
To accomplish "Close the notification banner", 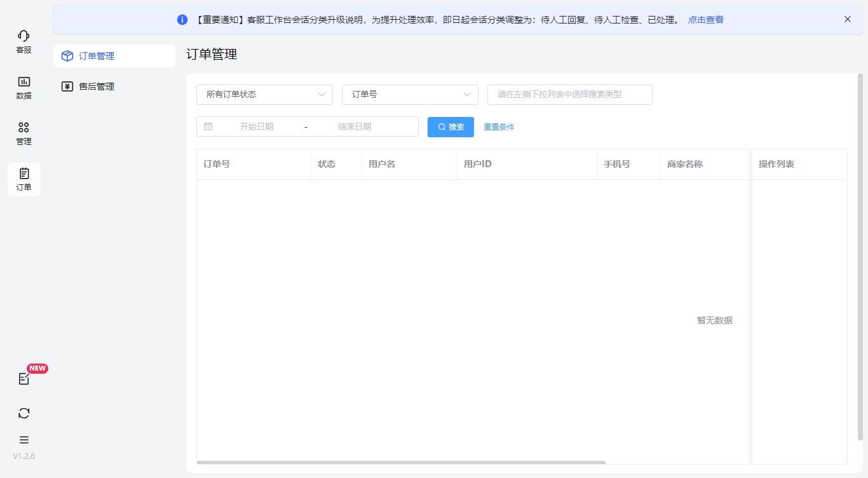I will tap(847, 19).
